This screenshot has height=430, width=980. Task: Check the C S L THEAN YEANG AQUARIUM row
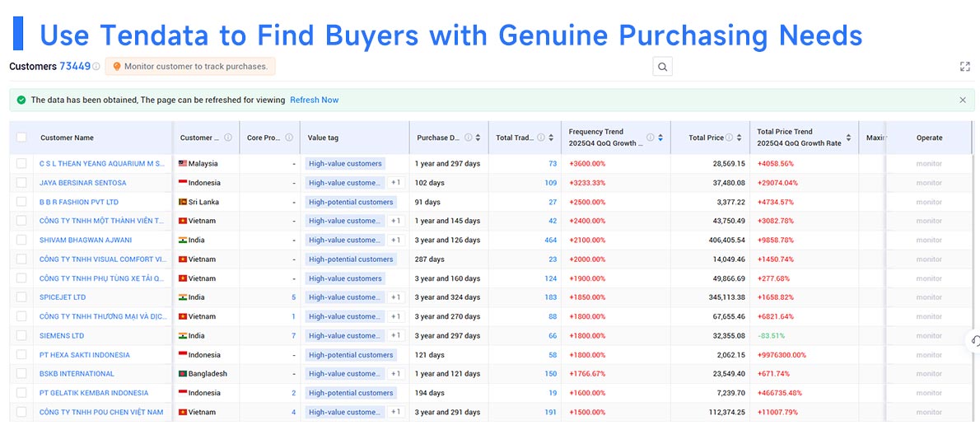coord(22,164)
